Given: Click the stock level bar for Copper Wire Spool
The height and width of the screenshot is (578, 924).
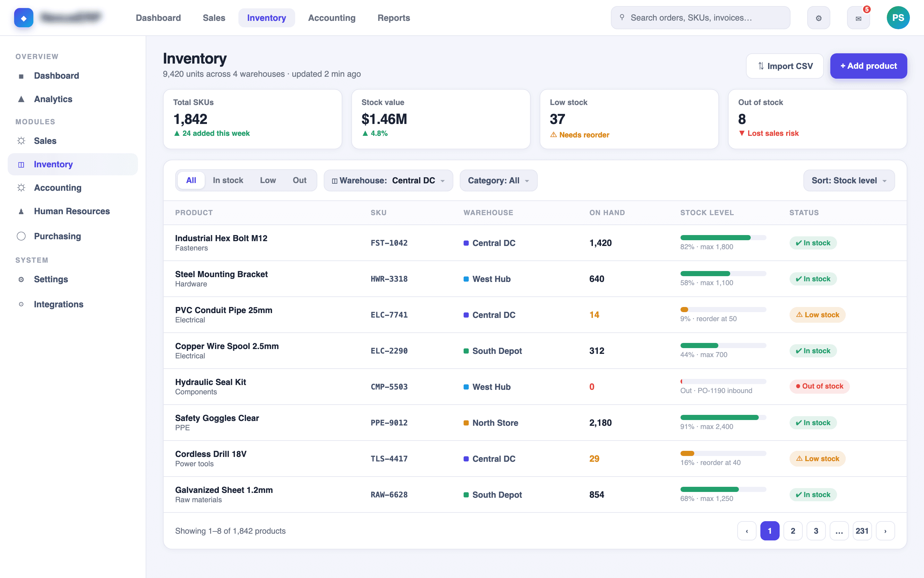Looking at the screenshot, I should 723,346.
